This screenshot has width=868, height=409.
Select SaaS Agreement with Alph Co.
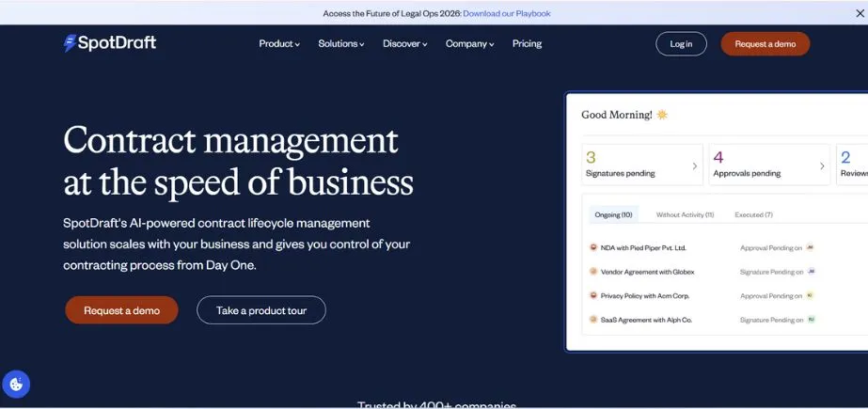click(646, 320)
